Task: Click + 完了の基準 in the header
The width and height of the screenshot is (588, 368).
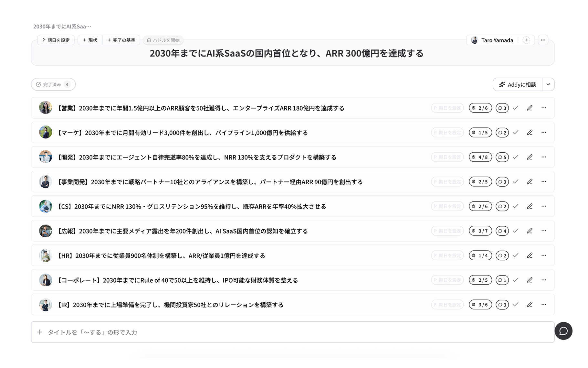Action: [x=121, y=40]
